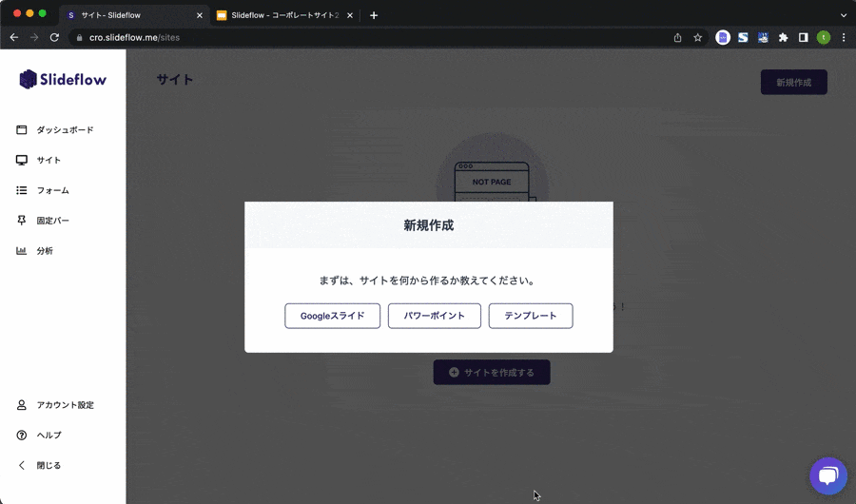Screen dimensions: 856x504
Task: Click the person icon for アカウント設定
Action: [x=21, y=404]
